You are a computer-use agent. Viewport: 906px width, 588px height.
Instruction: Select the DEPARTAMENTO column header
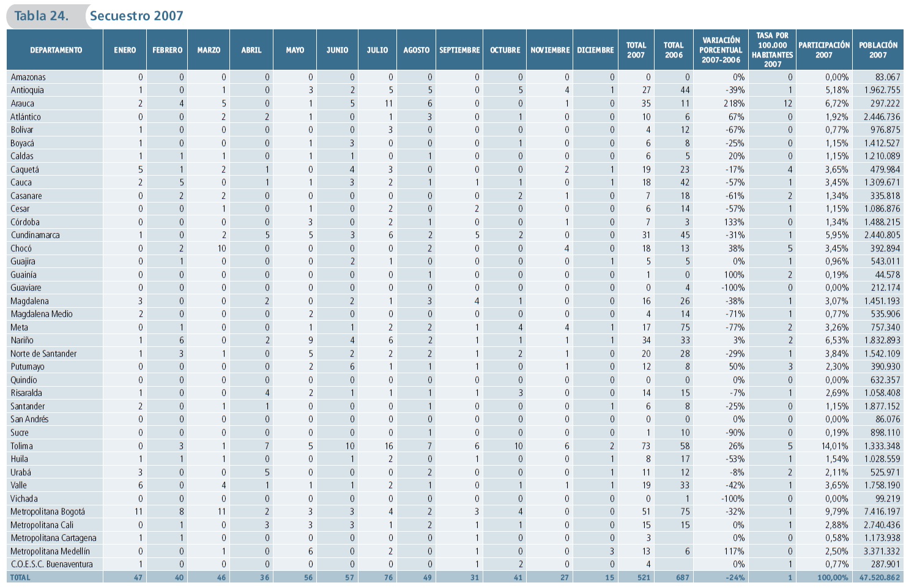(56, 50)
